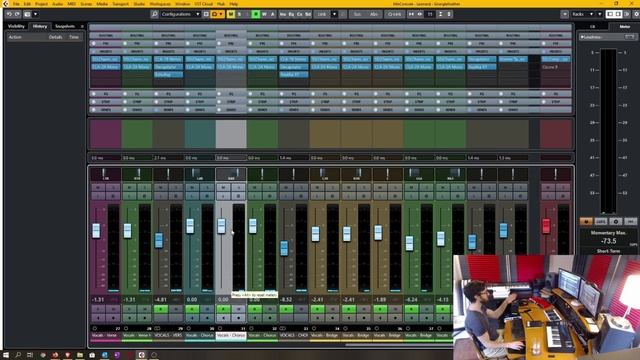Open the File menu
Image resolution: width=640 pixels, height=360 pixels.
[x=16, y=4]
